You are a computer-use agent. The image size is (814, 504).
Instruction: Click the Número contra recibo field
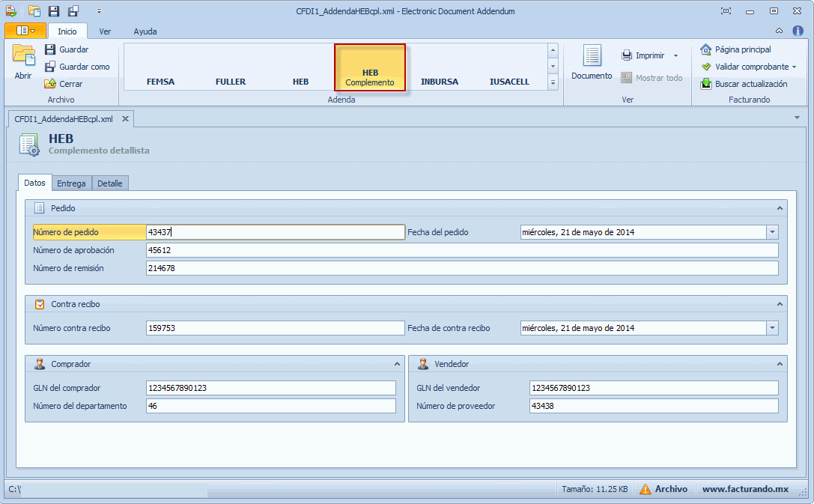click(x=275, y=328)
